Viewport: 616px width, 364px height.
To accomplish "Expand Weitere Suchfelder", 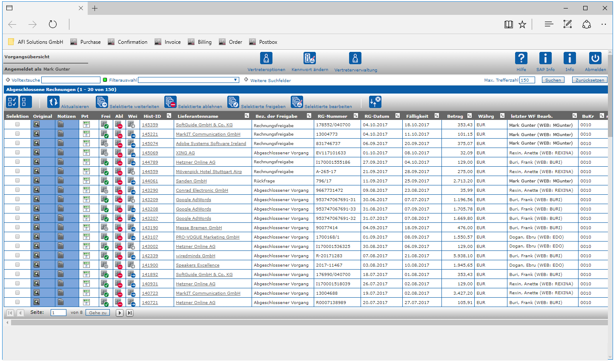I will [x=270, y=80].
